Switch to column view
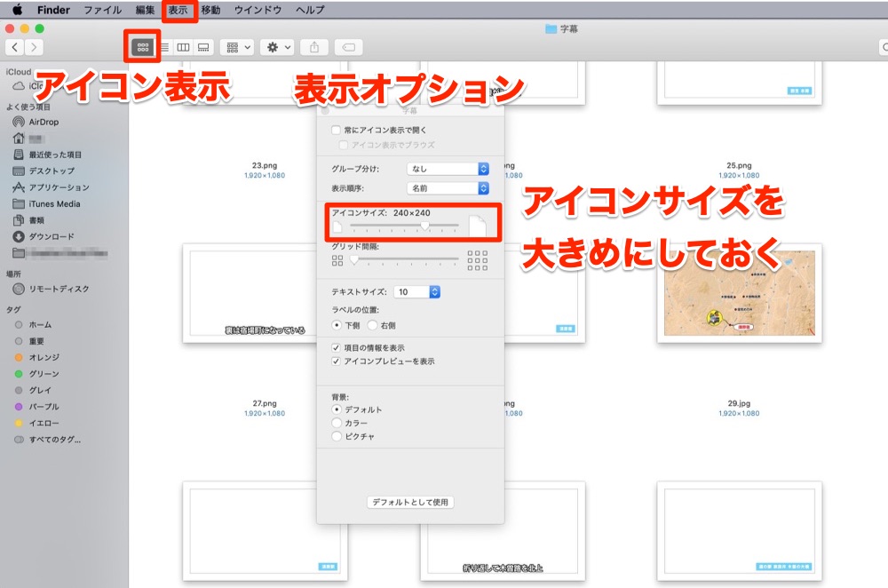888x588 pixels. (183, 48)
